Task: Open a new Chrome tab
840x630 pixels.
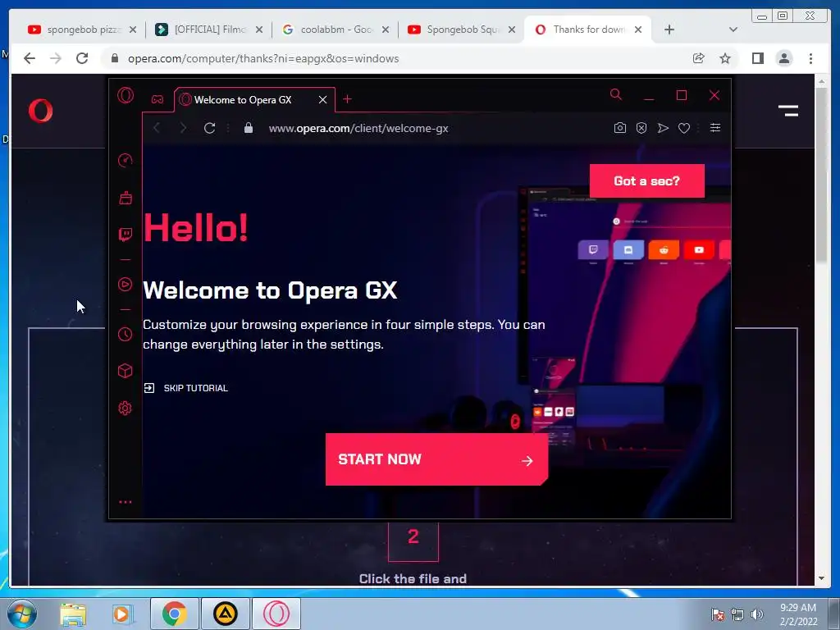Action: (669, 30)
